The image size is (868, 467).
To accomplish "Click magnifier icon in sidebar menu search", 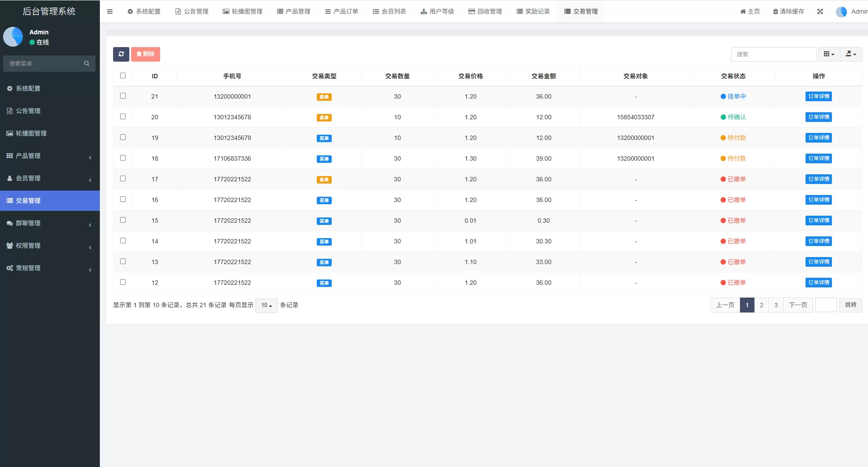I will [87, 63].
